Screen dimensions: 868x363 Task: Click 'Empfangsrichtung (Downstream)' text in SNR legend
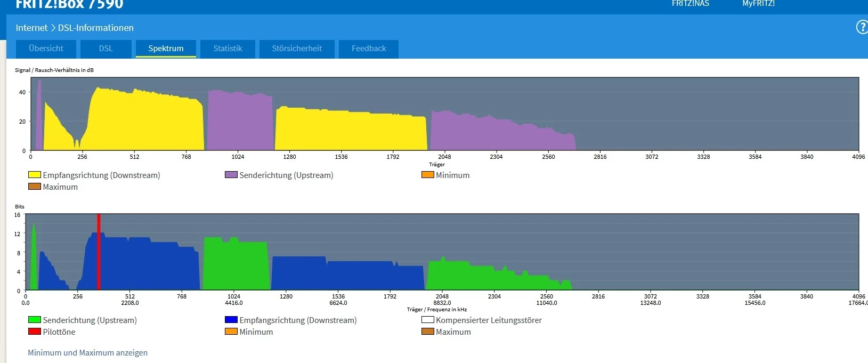click(x=101, y=175)
